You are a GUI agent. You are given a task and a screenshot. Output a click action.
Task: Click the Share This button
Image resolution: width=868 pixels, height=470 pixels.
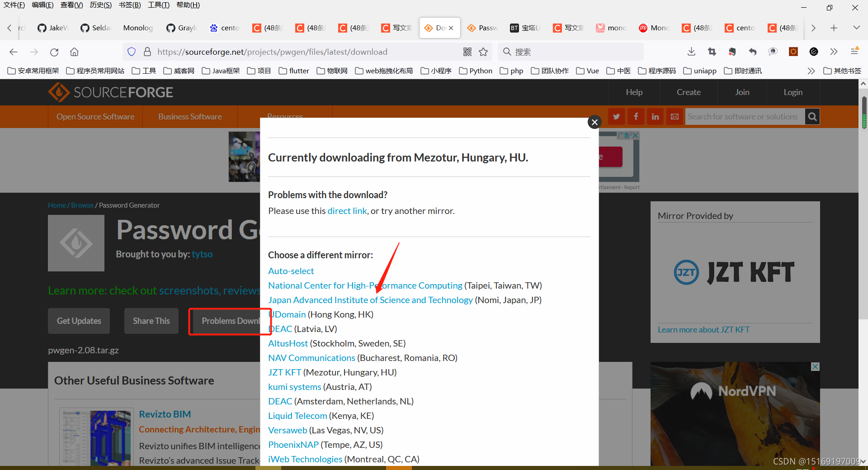tap(151, 321)
